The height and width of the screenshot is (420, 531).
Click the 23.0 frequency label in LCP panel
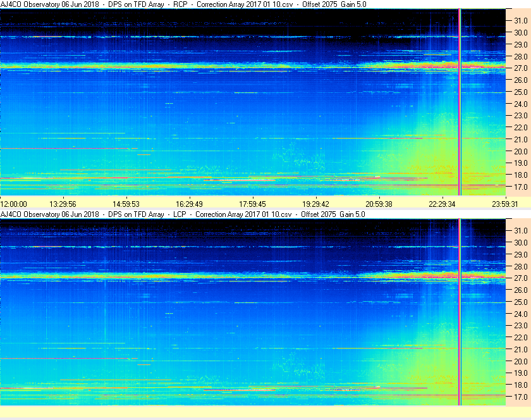tap(521, 325)
